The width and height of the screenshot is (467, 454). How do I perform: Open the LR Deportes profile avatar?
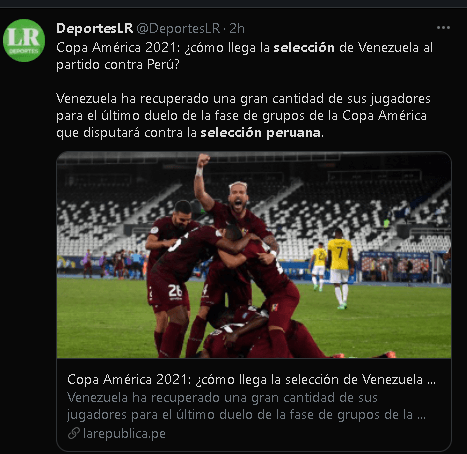pyautogui.click(x=24, y=40)
